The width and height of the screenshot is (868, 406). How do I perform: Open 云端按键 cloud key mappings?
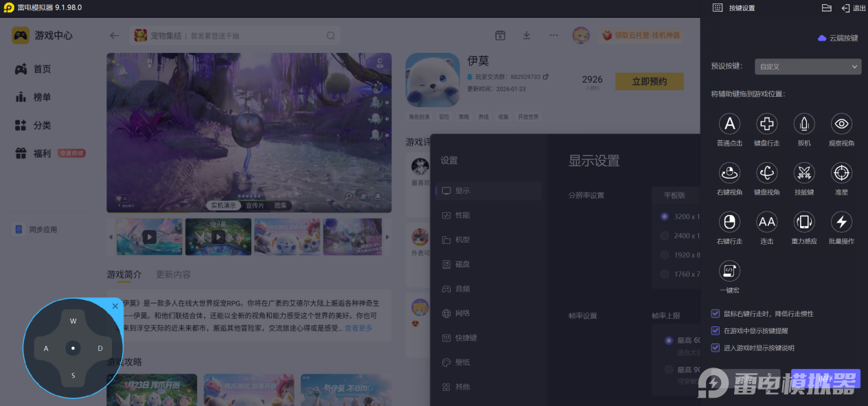point(838,38)
